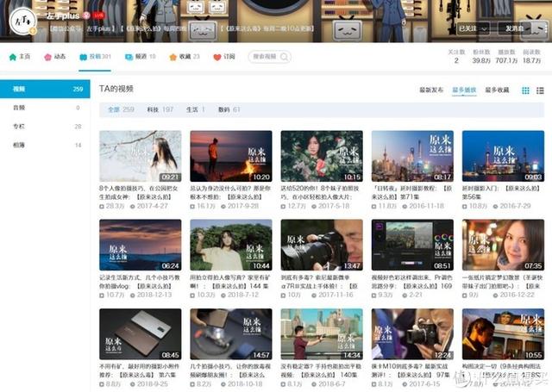Filter by 科技 197 category
The image size is (552, 392).
[160, 109]
